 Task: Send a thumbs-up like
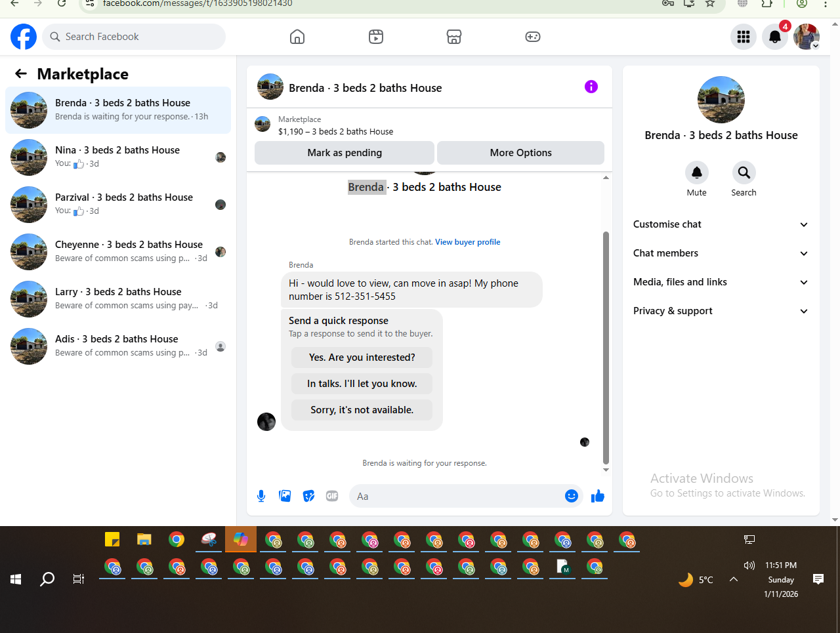597,496
